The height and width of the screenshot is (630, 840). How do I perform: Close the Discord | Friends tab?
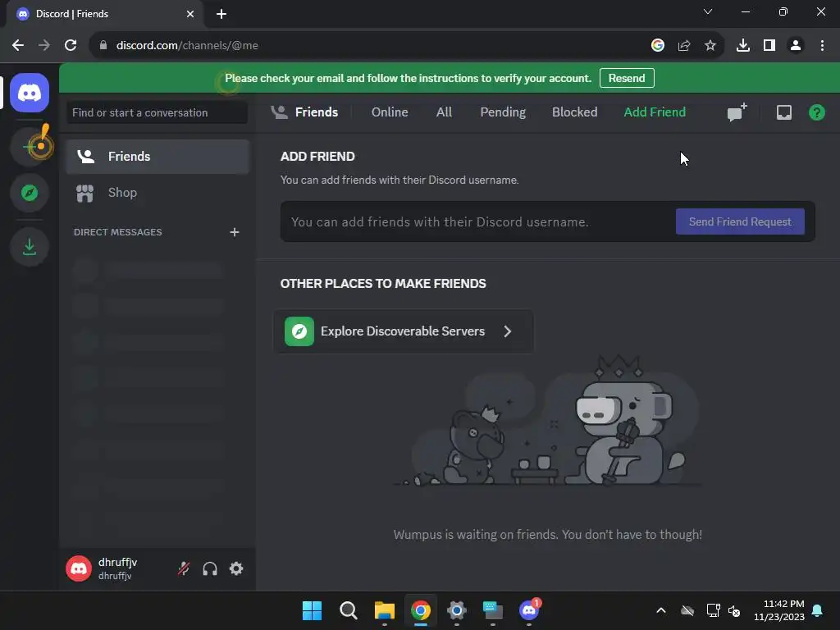point(189,14)
